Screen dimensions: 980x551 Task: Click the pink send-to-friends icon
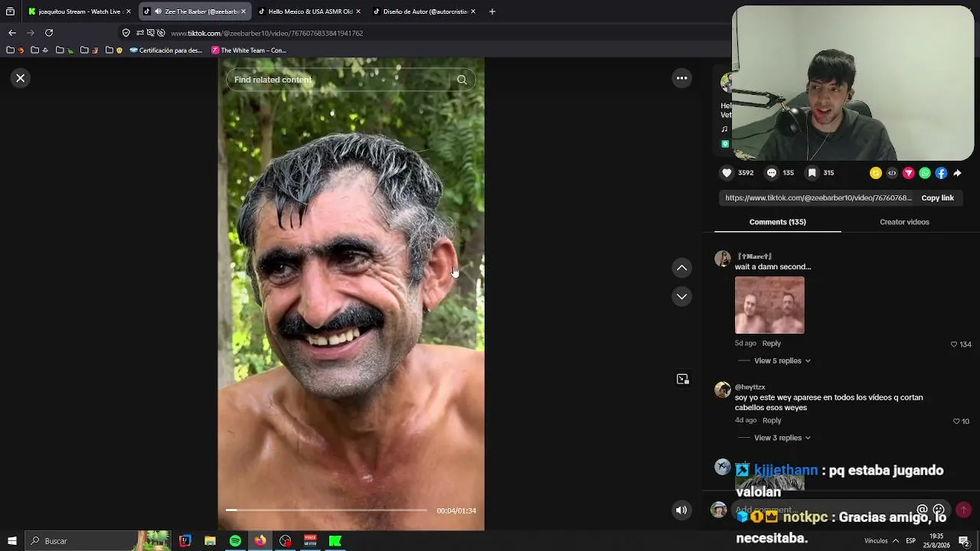point(908,173)
